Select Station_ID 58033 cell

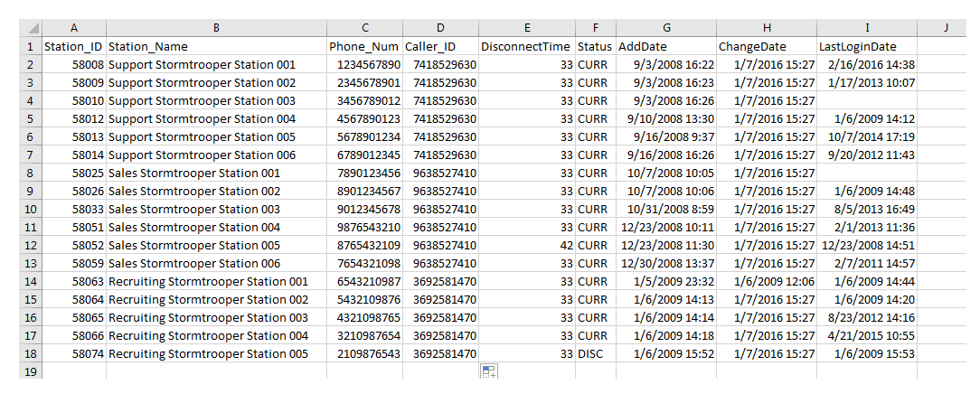(74, 209)
